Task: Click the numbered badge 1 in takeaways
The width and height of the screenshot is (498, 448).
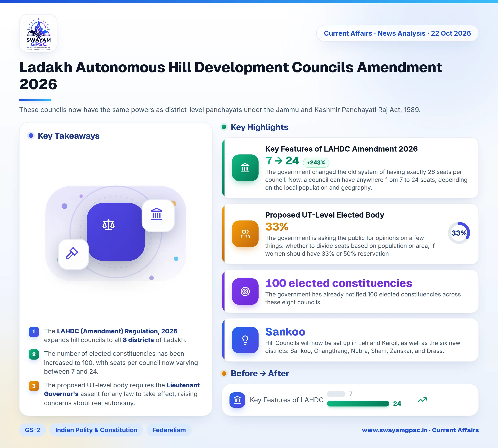Action: 34,332
